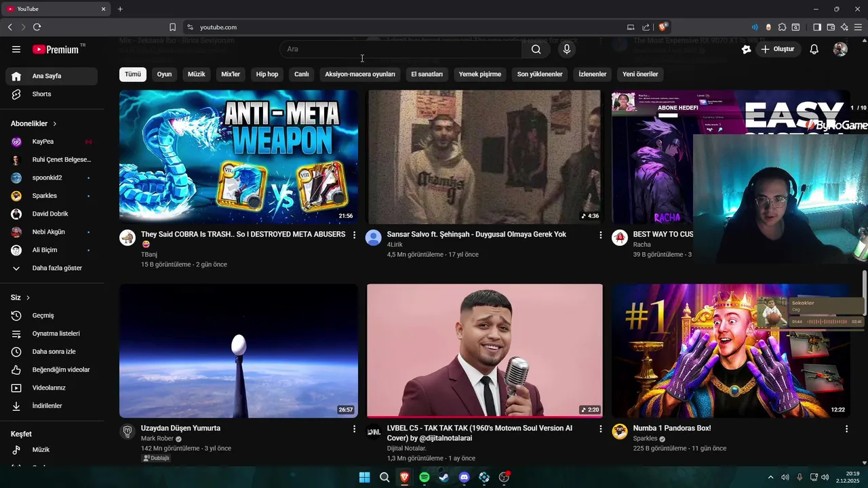The width and height of the screenshot is (868, 488).
Task: Select the Tümü filter chip
Action: 133,75
